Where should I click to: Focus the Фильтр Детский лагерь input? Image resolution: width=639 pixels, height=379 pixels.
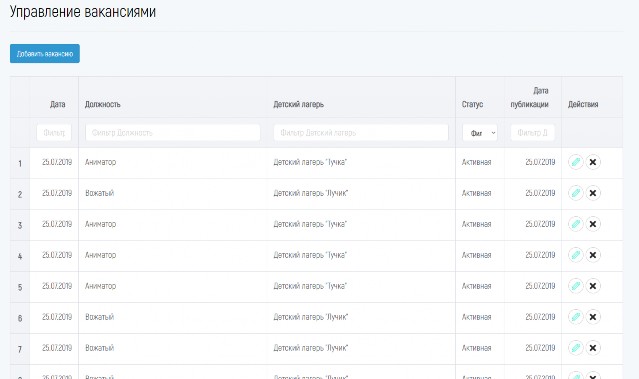point(361,133)
